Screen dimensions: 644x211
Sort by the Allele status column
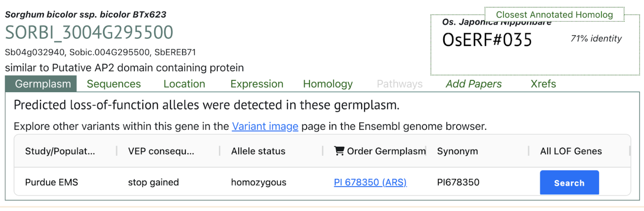(x=258, y=151)
